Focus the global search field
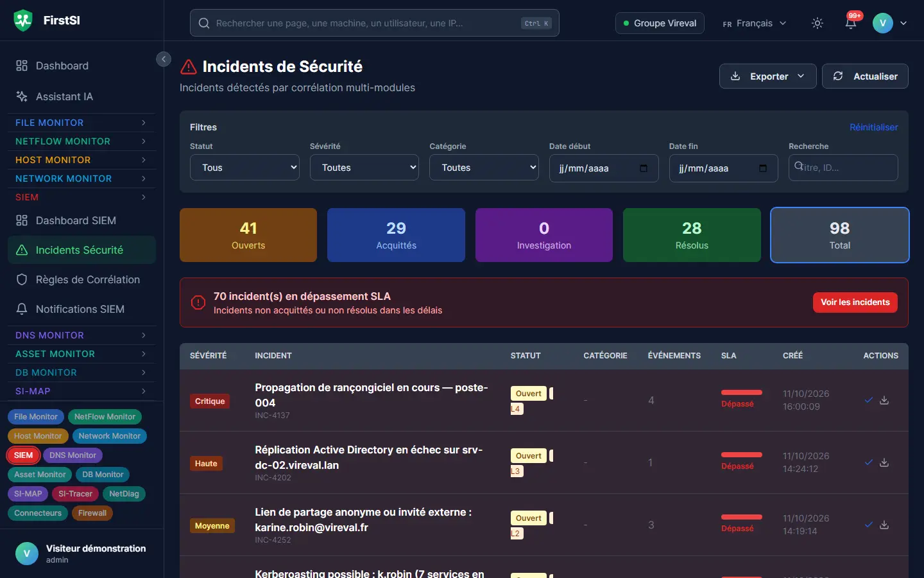Image resolution: width=924 pixels, height=578 pixels. click(375, 23)
